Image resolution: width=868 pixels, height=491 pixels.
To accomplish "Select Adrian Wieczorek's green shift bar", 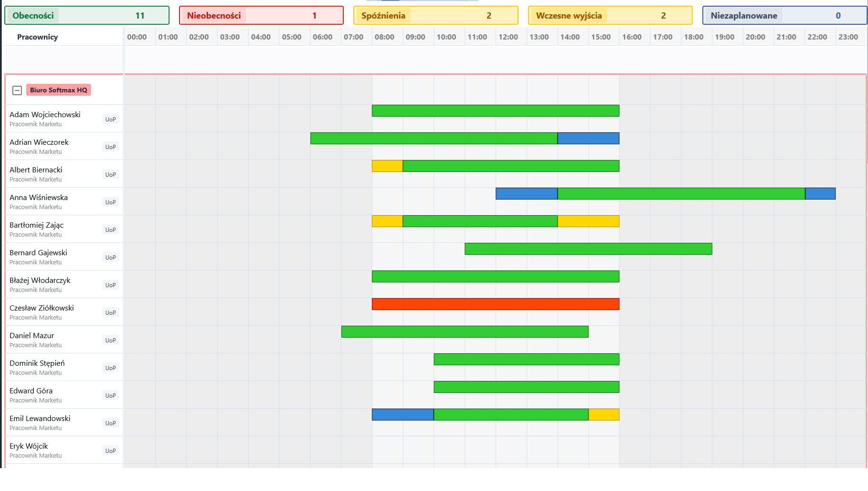I will [434, 138].
